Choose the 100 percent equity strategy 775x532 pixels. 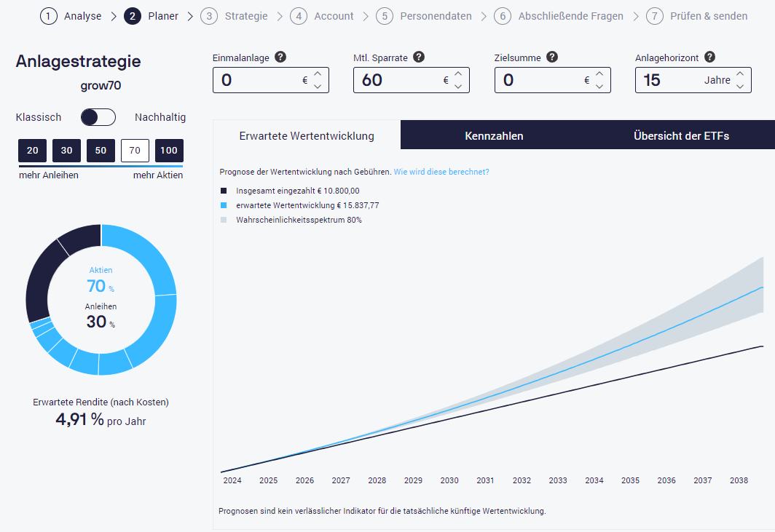pyautogui.click(x=169, y=151)
